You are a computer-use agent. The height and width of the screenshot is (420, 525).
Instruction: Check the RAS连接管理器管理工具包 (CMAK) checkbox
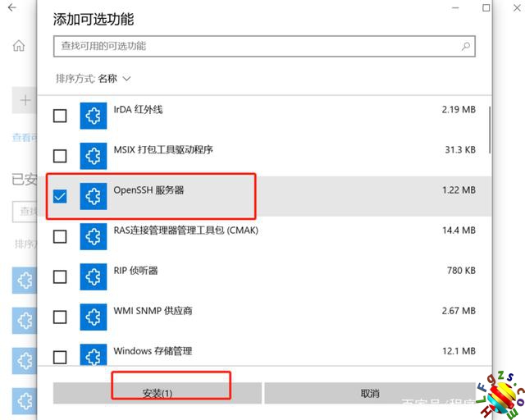(60, 236)
